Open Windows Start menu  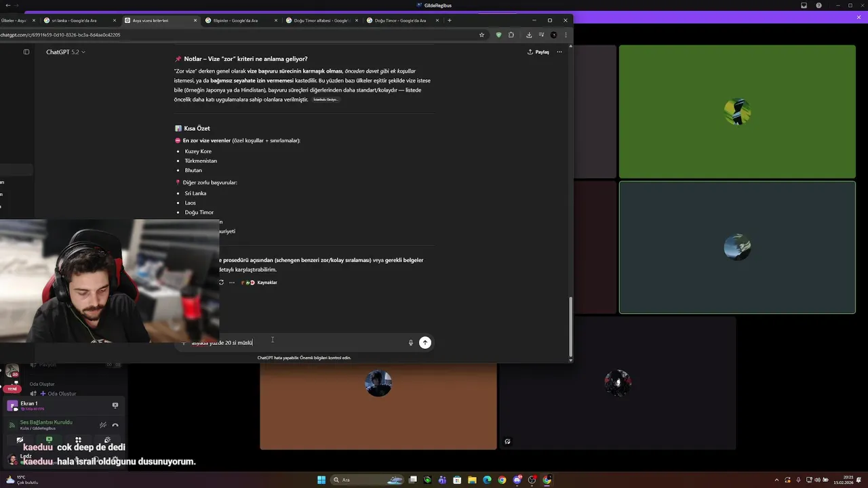[x=321, y=480]
